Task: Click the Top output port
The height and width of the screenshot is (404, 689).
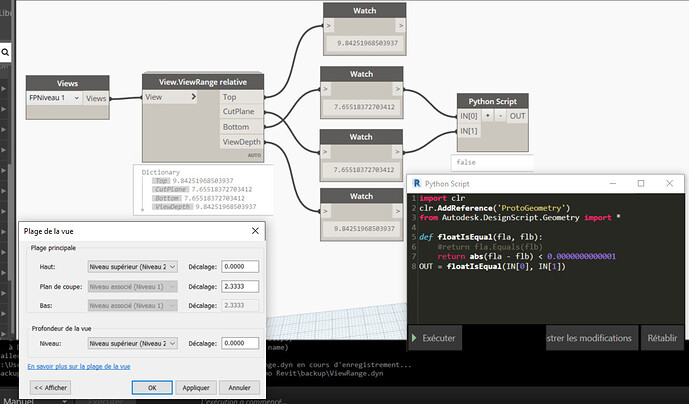Action: click(x=241, y=97)
